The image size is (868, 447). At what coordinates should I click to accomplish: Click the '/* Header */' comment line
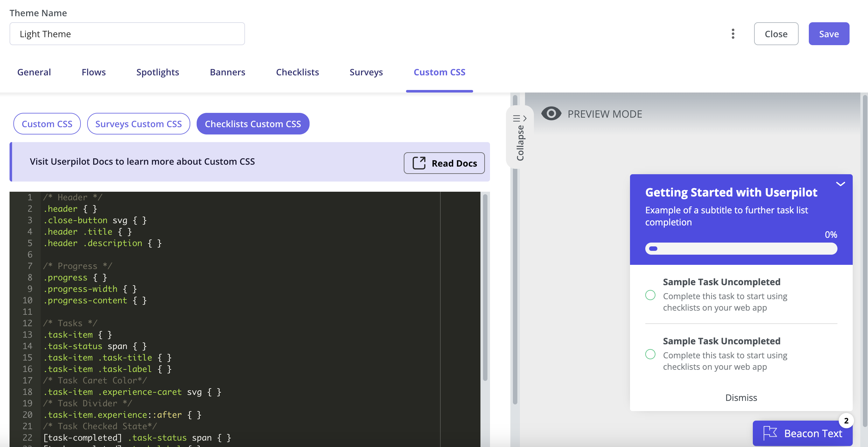73,197
